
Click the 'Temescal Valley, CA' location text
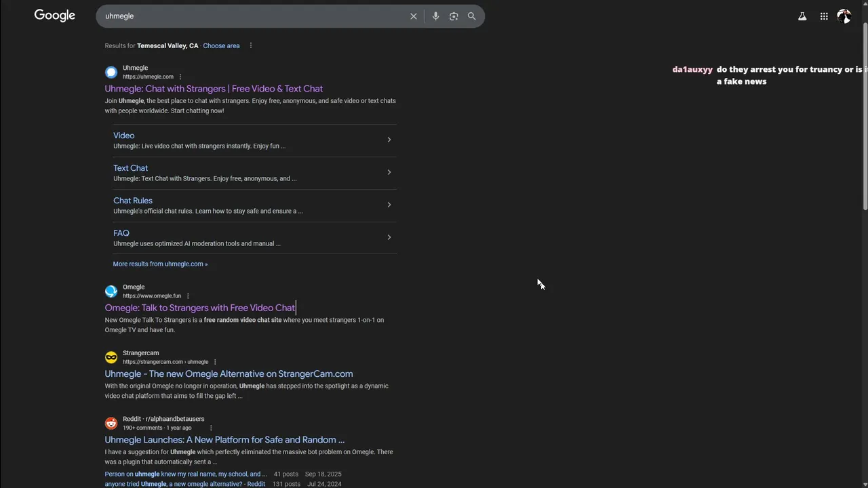pos(167,45)
